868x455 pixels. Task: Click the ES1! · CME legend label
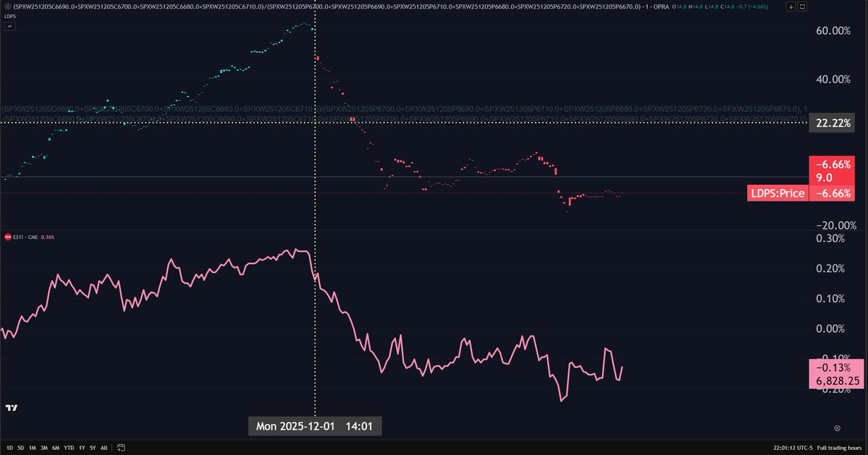[x=25, y=237]
